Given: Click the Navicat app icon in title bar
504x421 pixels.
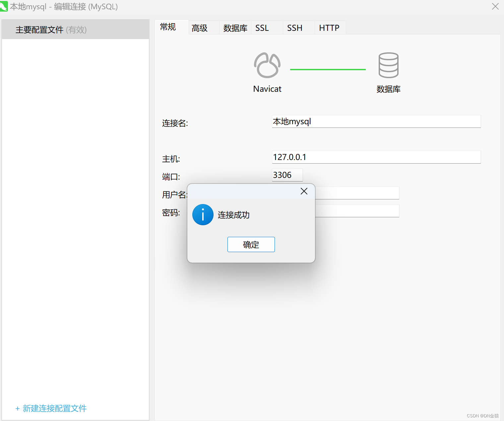Looking at the screenshot, I should pos(4,7).
